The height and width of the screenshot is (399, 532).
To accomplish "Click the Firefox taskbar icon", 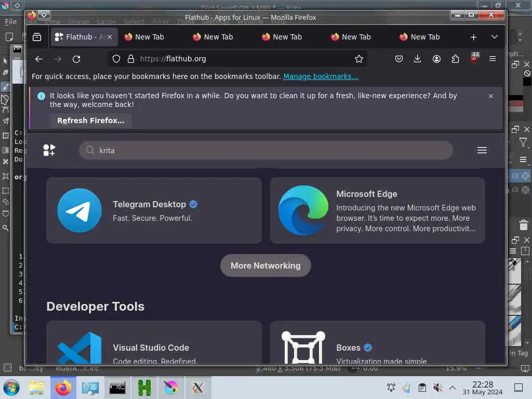I will pos(63,388).
